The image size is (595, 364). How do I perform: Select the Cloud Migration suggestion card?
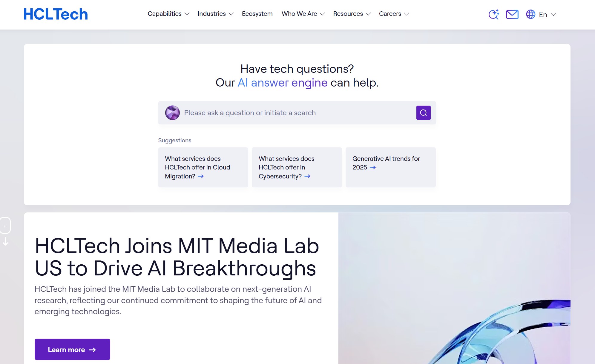click(203, 167)
